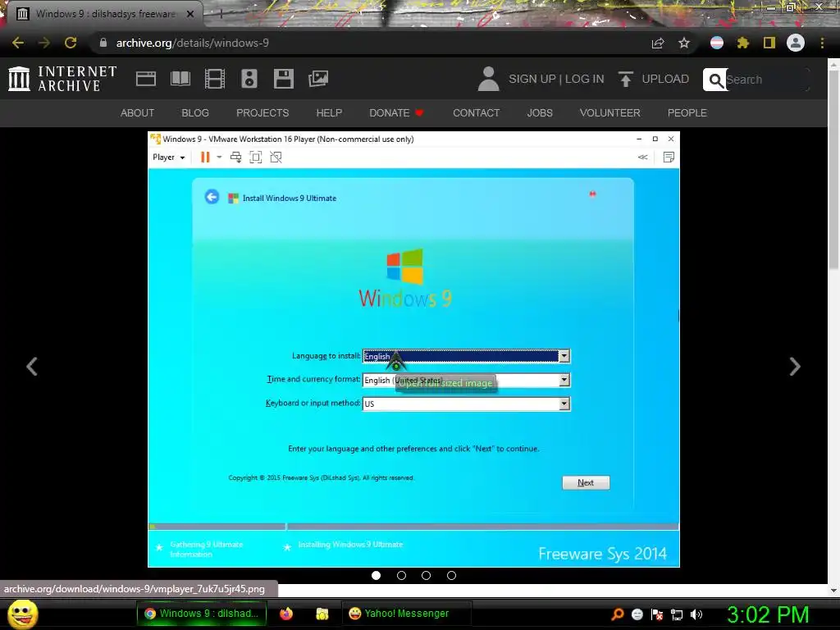The width and height of the screenshot is (840, 630).
Task: Open the ABOUT menu item
Action: [137, 113]
